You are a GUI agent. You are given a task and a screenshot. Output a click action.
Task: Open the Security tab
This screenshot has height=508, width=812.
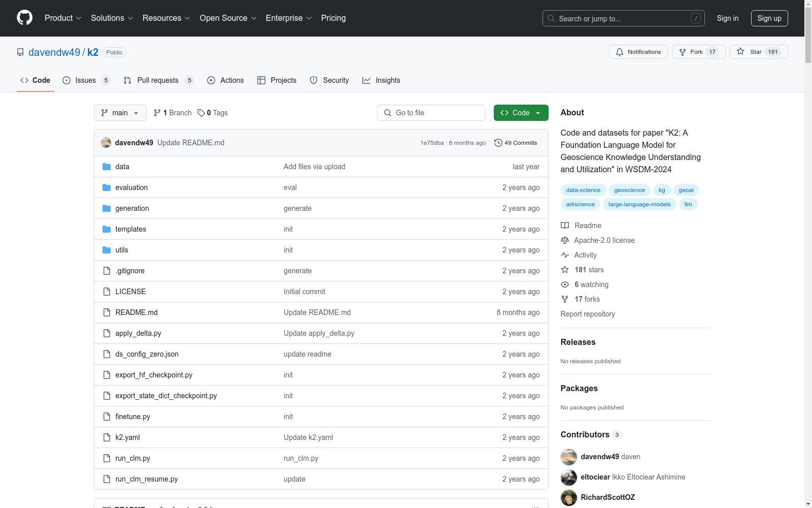point(329,80)
